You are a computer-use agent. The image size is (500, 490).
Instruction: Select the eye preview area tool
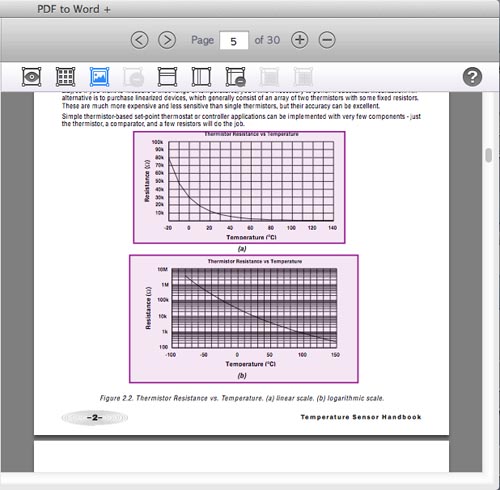tap(32, 77)
